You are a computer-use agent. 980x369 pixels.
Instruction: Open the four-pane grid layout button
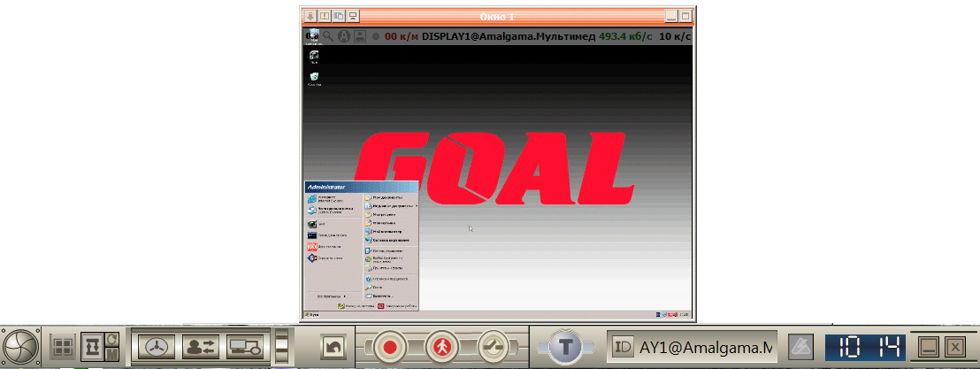(x=61, y=348)
